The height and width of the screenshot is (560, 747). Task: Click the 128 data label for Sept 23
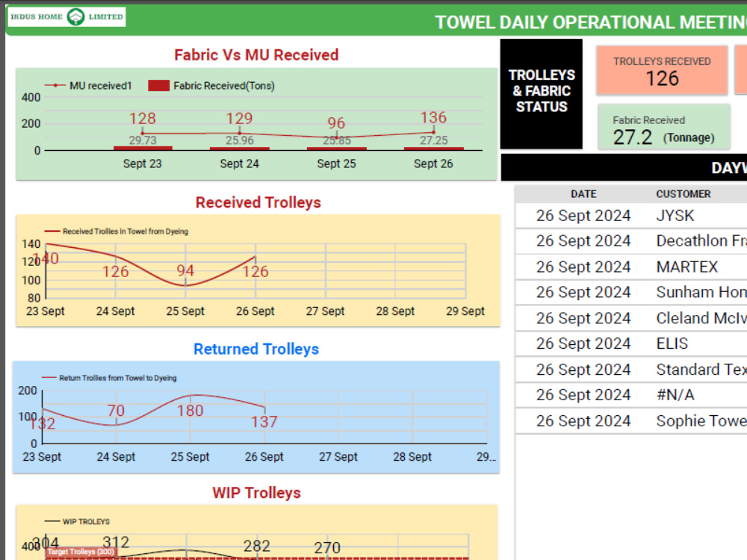pos(143,118)
